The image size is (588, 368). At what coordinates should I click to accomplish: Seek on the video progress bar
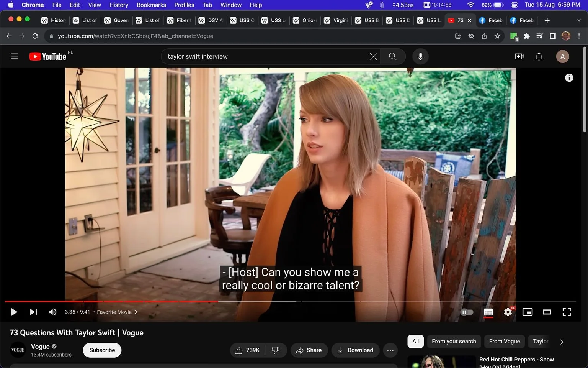290,302
